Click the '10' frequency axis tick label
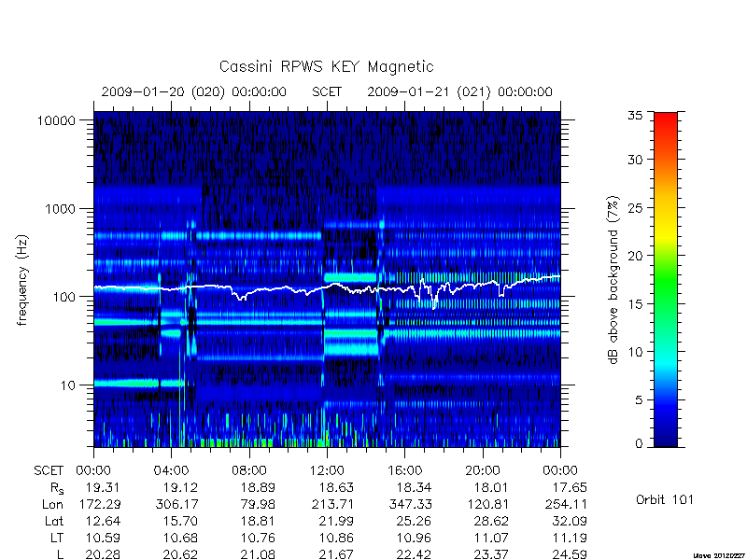The height and width of the screenshot is (560, 747). click(x=68, y=385)
